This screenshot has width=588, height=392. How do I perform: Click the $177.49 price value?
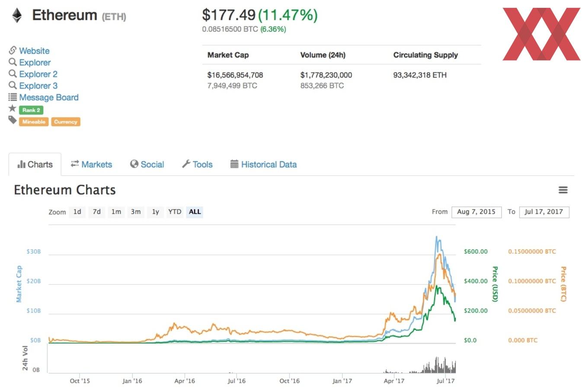(229, 15)
